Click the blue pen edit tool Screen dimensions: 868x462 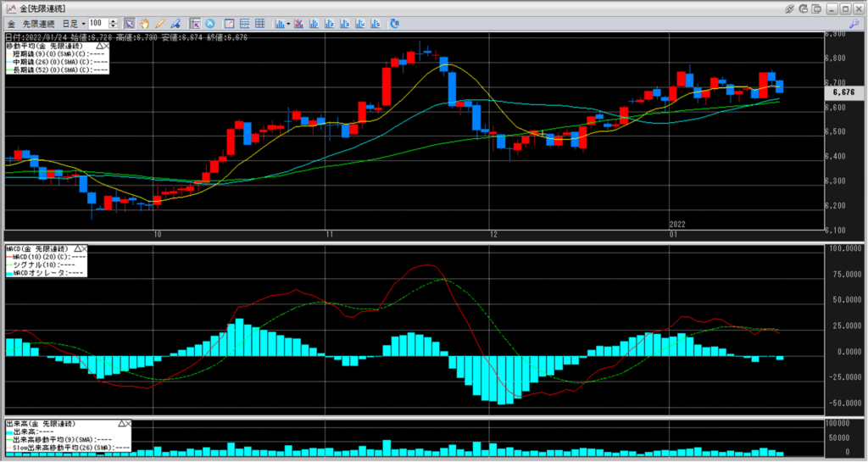point(175,23)
